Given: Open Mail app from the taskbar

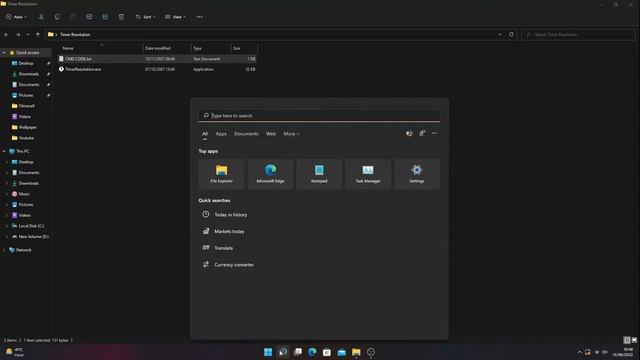Looking at the screenshot, I should pyautogui.click(x=342, y=352).
